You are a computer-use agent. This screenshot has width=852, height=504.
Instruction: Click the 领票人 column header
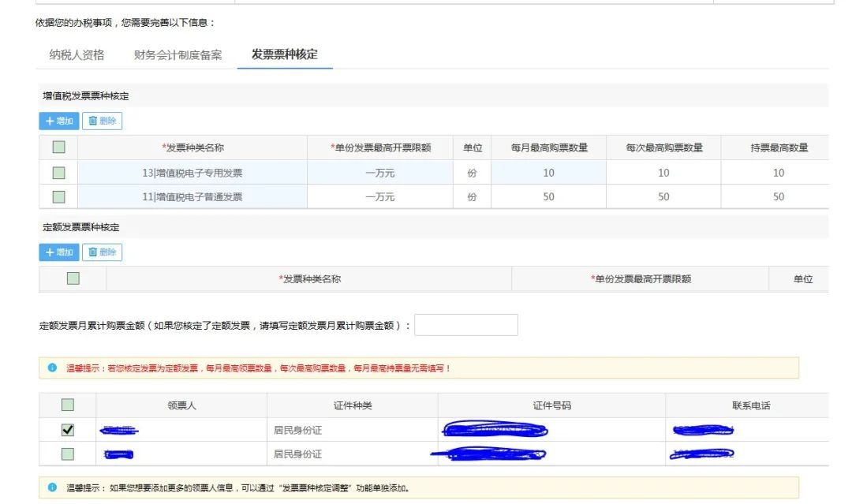click(x=181, y=405)
